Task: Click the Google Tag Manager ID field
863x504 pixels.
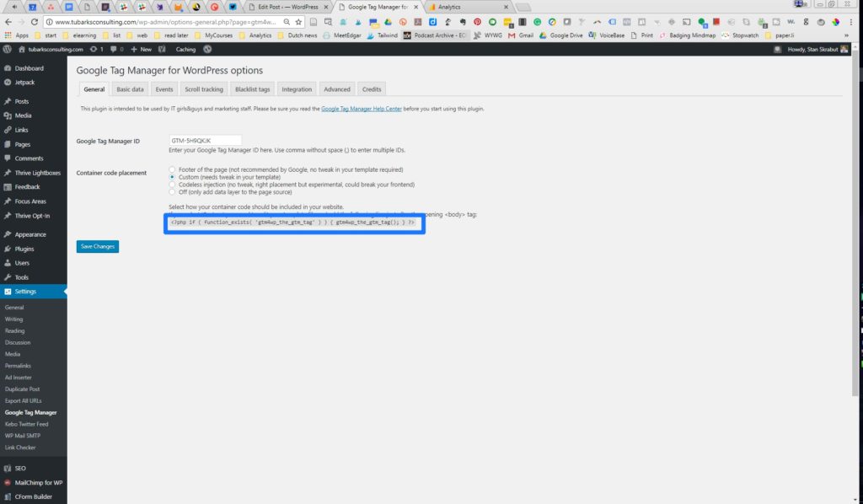Action: 205,140
